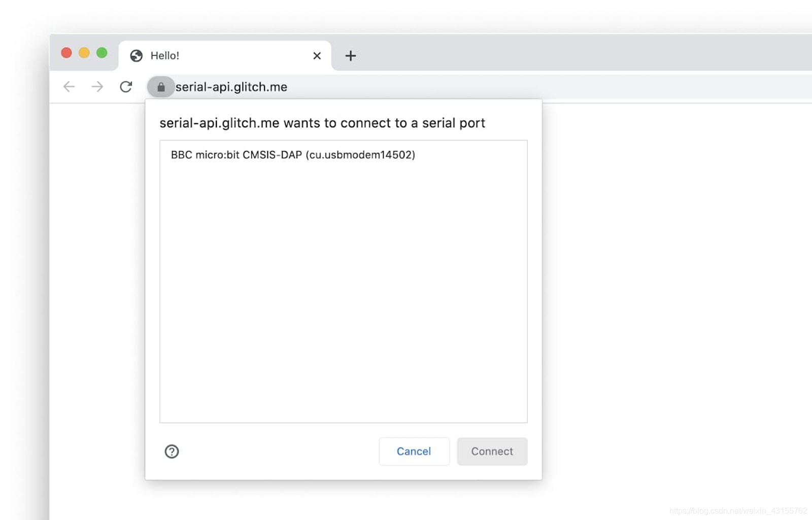Navigate back using the back arrow
This screenshot has height=520, width=812.
[69, 87]
